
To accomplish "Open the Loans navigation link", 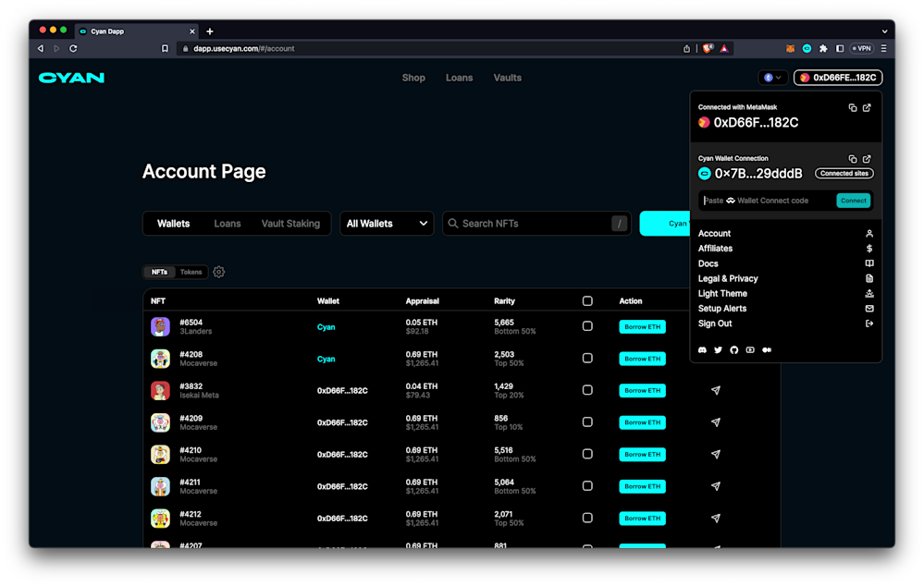I will 459,78.
